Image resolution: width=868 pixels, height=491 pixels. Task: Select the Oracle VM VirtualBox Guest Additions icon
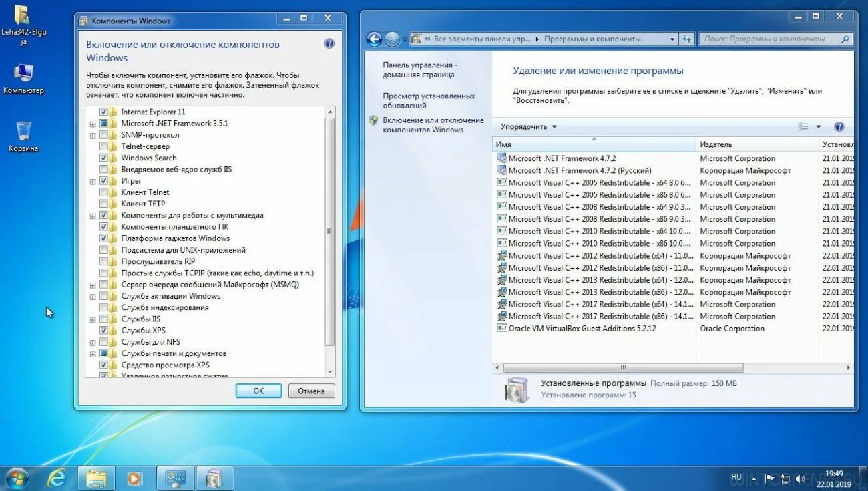(502, 328)
